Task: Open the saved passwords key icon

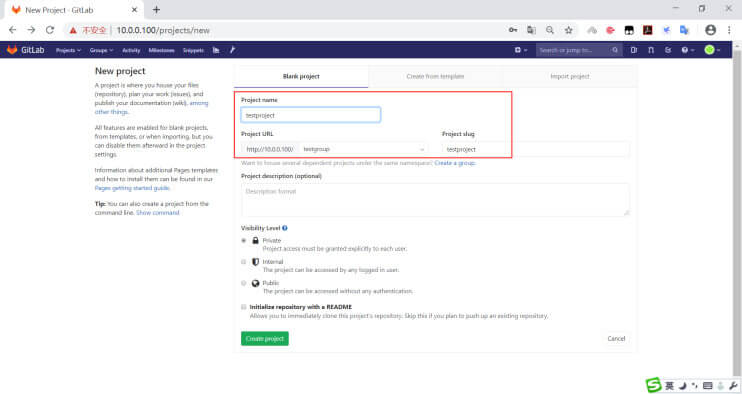Action: pyautogui.click(x=513, y=30)
